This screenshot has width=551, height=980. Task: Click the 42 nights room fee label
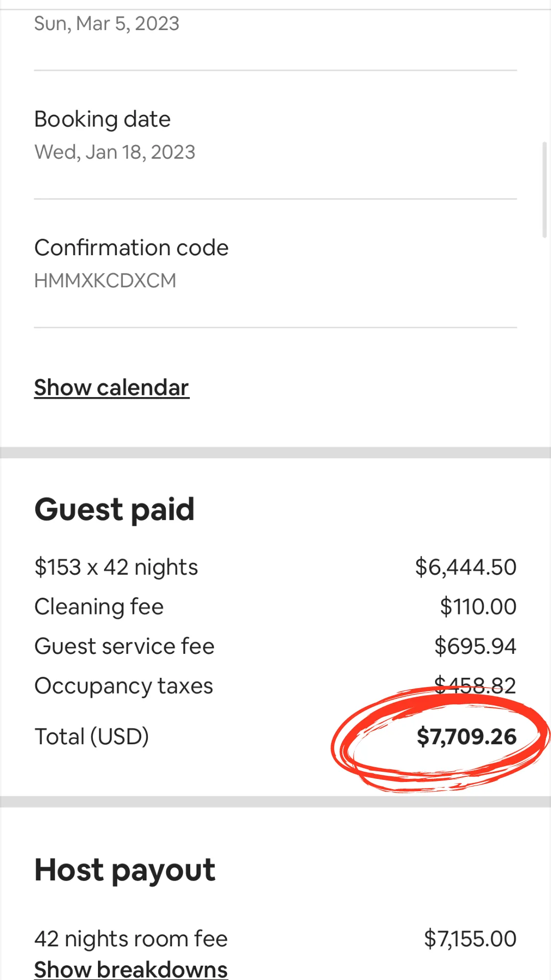coord(131,939)
